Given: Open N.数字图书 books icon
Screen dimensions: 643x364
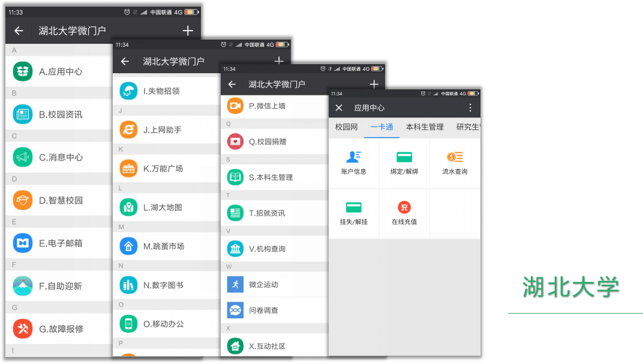Looking at the screenshot, I should point(128,285).
